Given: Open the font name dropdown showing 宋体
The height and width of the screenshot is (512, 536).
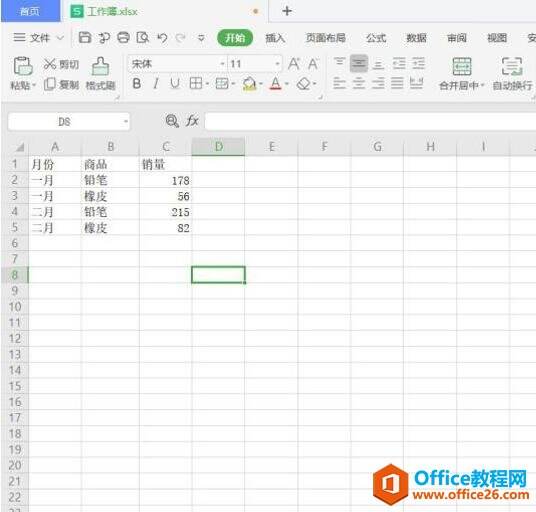Looking at the screenshot, I should coord(177,64).
